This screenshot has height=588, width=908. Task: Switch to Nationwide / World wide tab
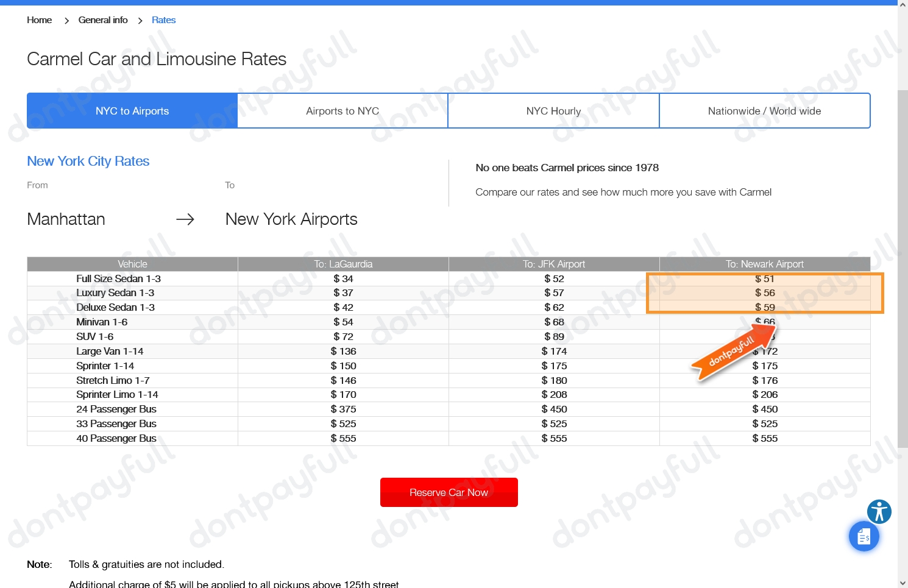click(764, 111)
